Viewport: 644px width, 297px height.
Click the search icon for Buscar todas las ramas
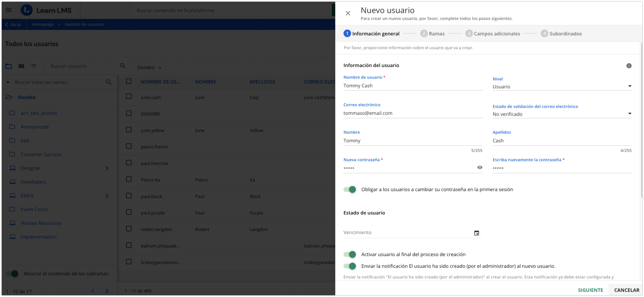108,82
